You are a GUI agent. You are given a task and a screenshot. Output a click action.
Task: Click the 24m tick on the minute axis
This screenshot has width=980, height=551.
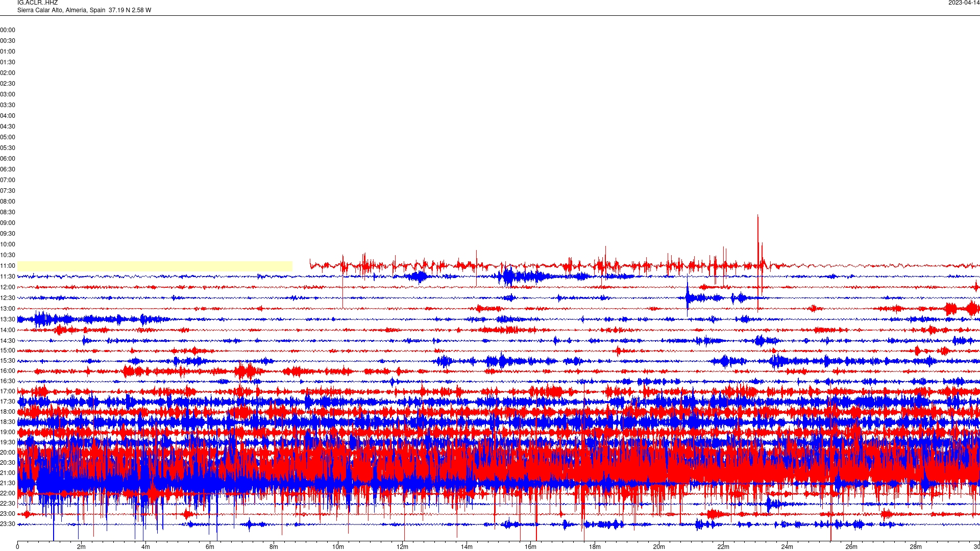pyautogui.click(x=788, y=547)
